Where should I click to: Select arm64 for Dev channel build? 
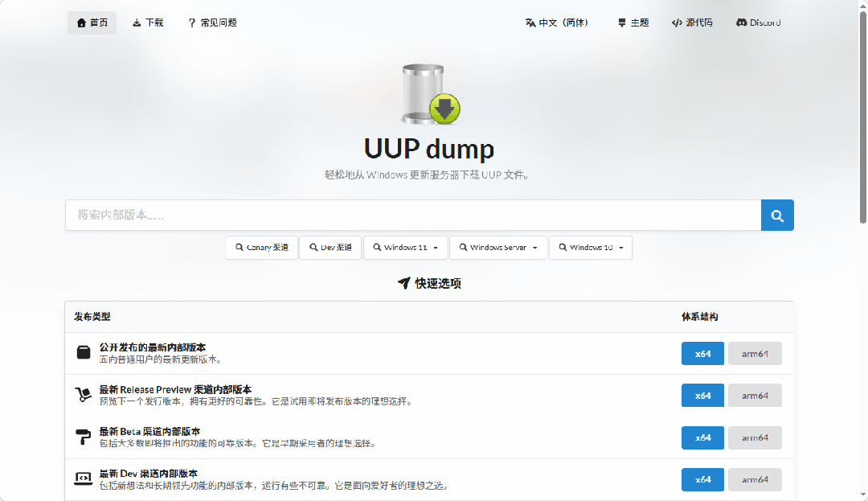755,480
